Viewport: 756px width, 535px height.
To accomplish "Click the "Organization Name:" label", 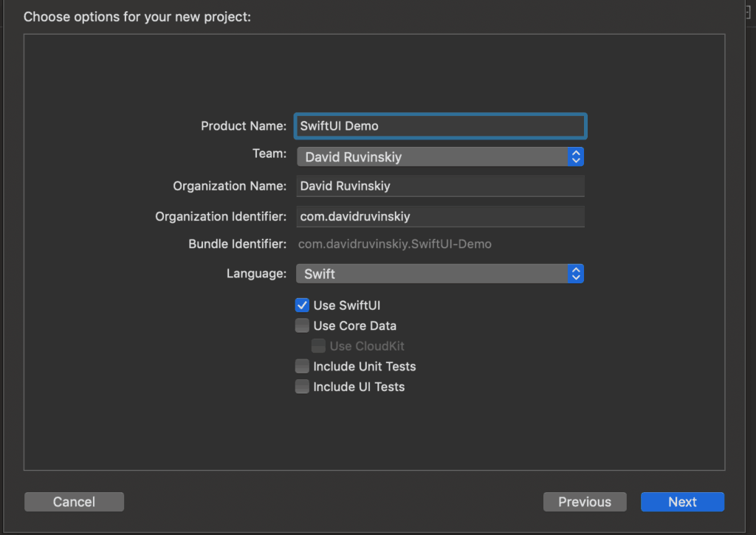I will tap(229, 186).
